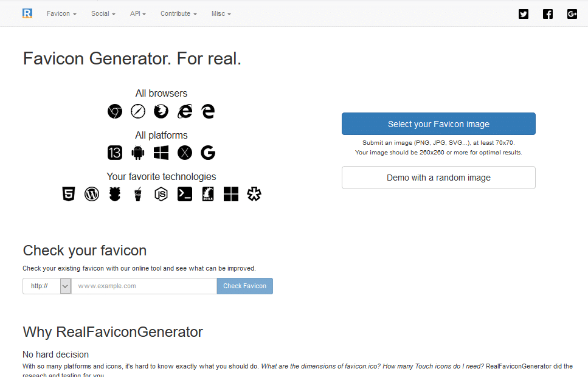Click the four-squares icon under technologies
Viewport: 588px width, 377px height.
(231, 194)
